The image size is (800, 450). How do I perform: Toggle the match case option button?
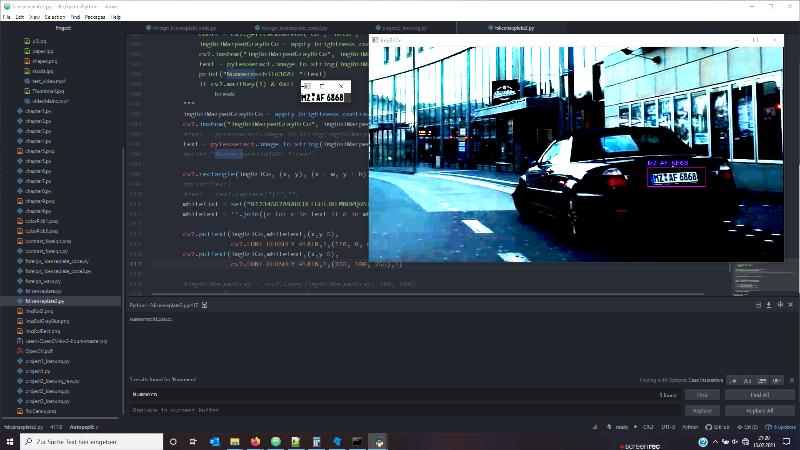tap(746, 381)
